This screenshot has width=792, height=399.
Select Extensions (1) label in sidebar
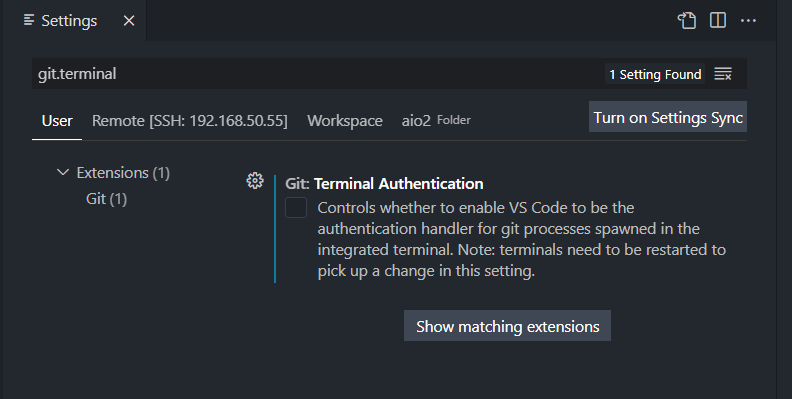tap(123, 173)
